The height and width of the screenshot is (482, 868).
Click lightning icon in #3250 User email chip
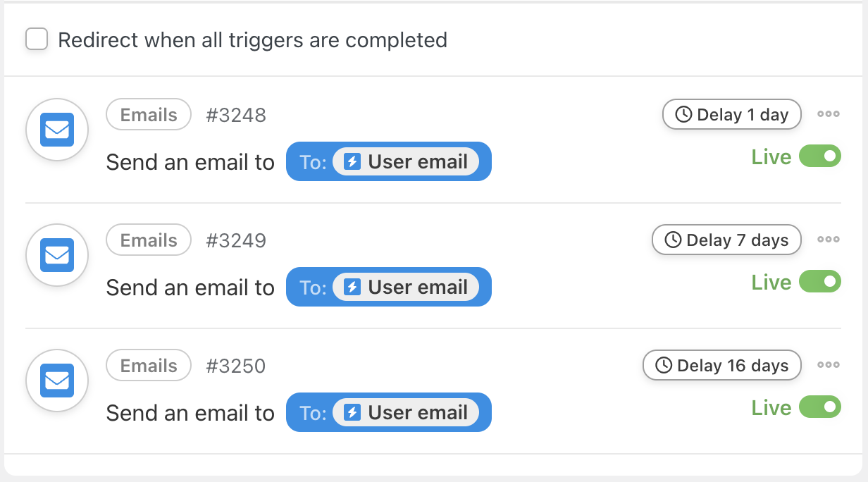[x=352, y=413]
